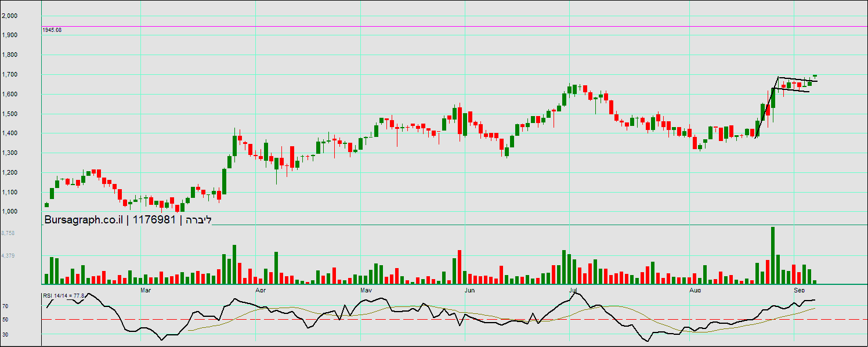Screen dimensions: 868x347
Task: Select the Apr month label
Action: tap(261, 289)
